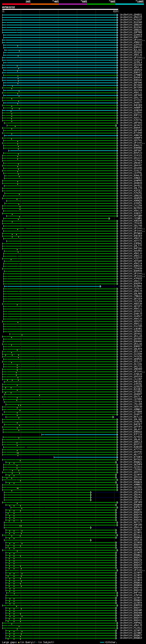Click hit label UniRef100_B6TIC7

[x=131, y=522]
